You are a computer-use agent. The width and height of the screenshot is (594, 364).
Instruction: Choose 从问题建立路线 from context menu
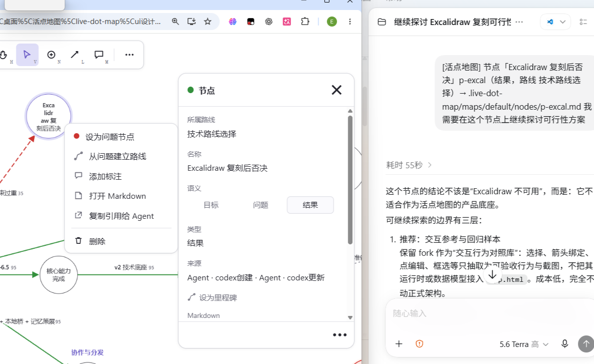121,156
